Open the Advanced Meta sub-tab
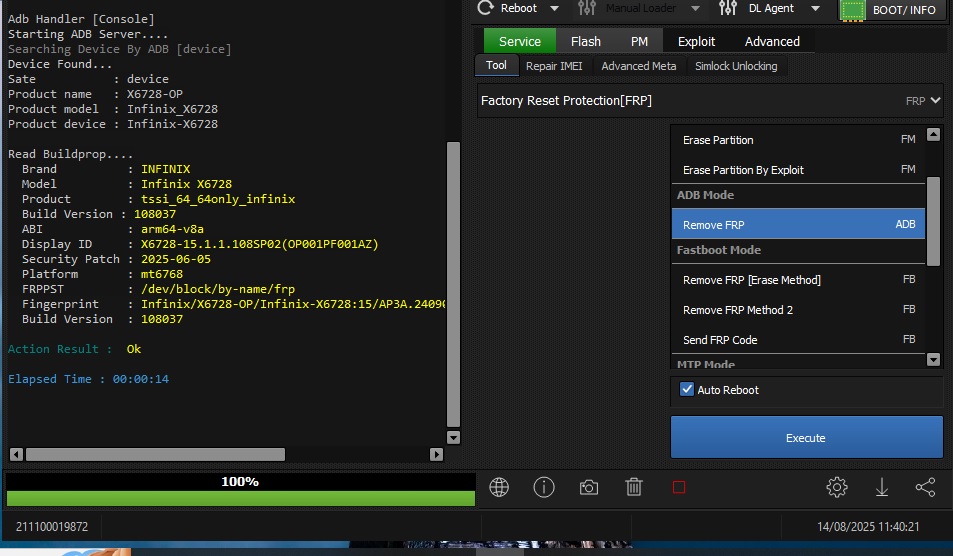Viewport: 953px width, 556px height. (639, 66)
